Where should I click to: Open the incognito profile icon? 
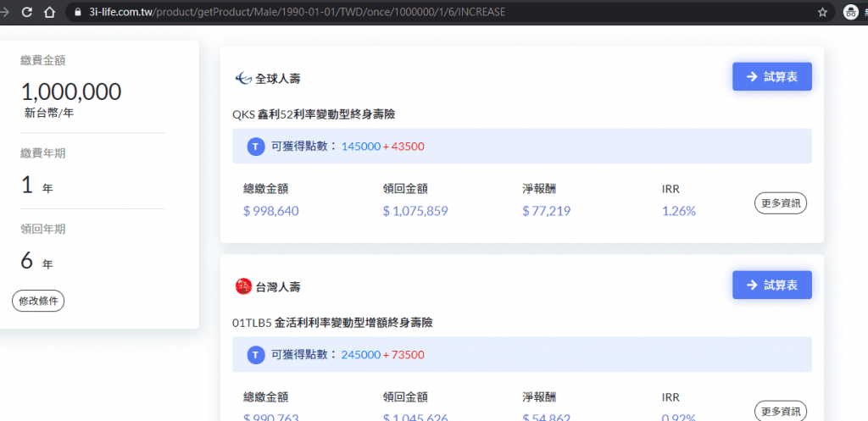(x=850, y=12)
